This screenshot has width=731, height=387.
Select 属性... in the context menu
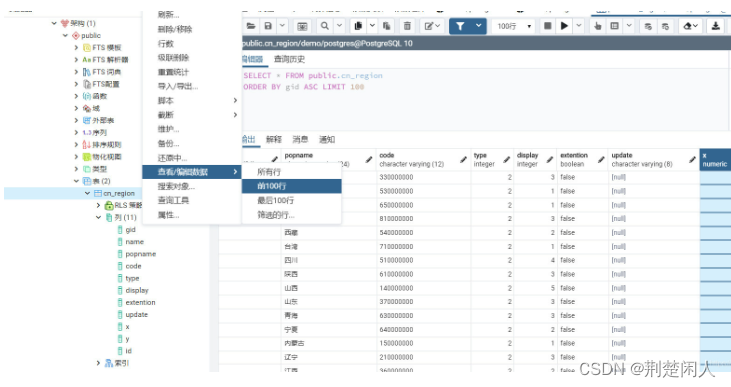192,215
